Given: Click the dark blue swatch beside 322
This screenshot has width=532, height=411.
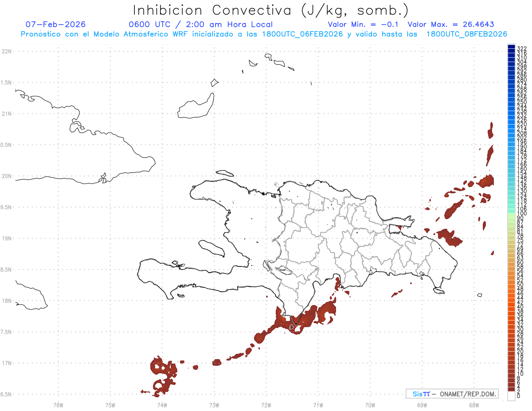Looking at the screenshot, I should pos(511,47).
